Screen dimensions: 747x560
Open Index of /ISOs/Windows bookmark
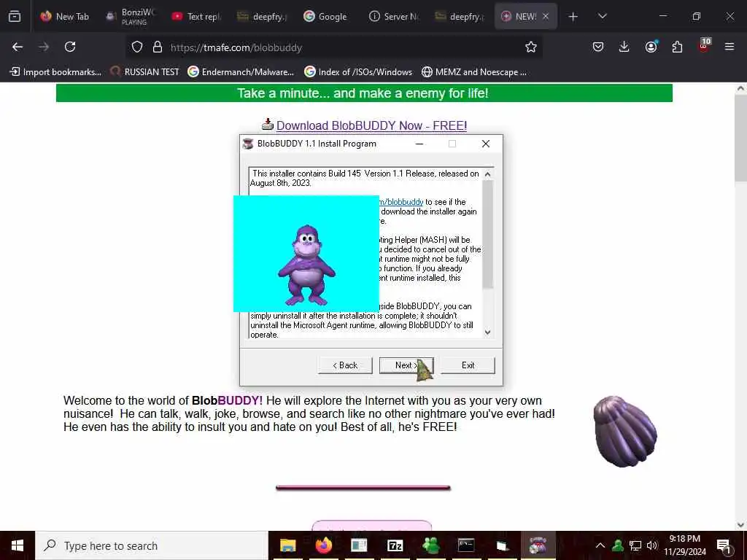coord(358,72)
